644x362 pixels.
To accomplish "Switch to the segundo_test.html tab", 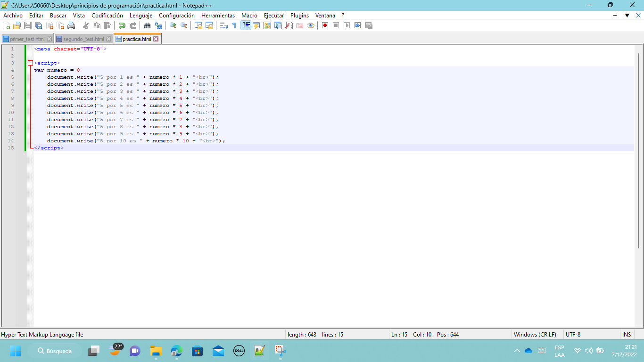I will point(83,39).
